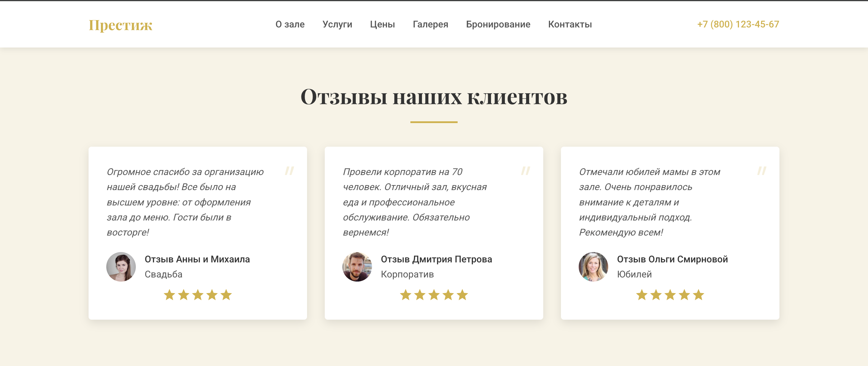Screen dimensions: 868x366
Task: Click the first star under Анна и Михаил review
Action: pos(169,295)
